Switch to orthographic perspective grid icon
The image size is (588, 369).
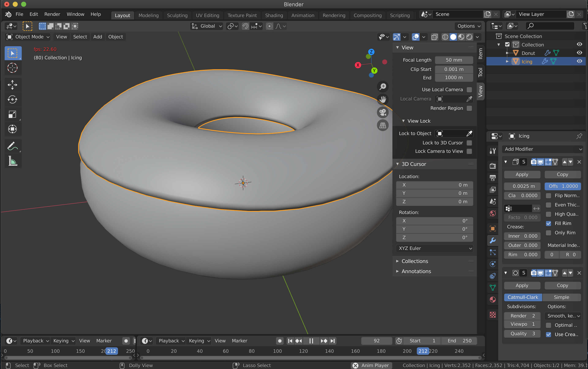(x=383, y=125)
